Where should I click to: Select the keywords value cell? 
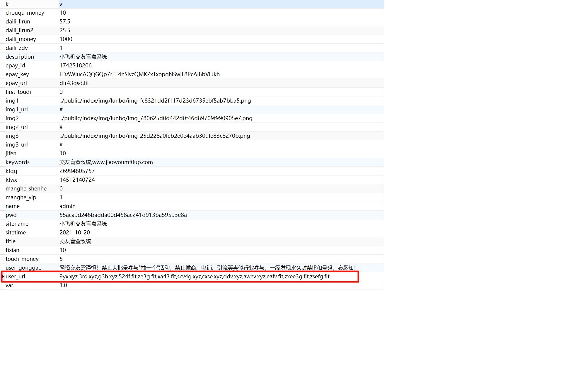106,162
